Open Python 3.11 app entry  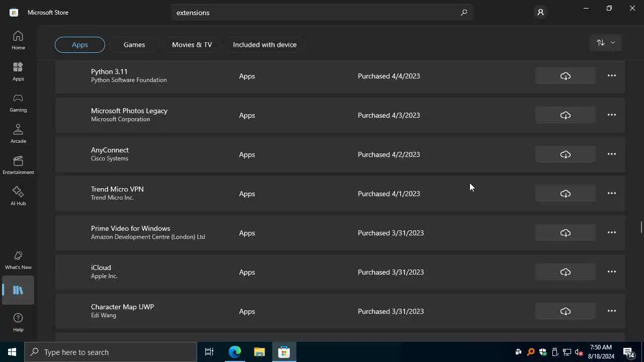point(340,76)
